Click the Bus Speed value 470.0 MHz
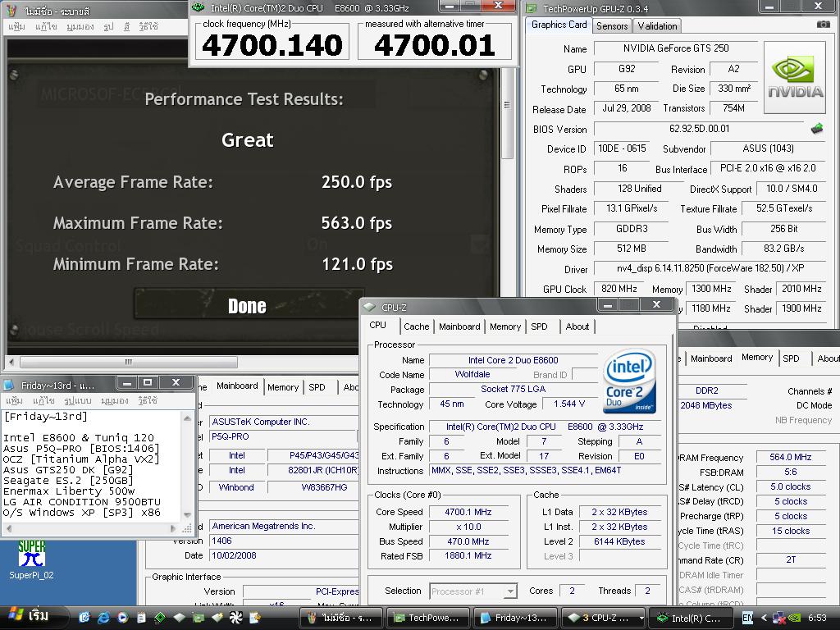The height and width of the screenshot is (630, 840). (x=468, y=541)
